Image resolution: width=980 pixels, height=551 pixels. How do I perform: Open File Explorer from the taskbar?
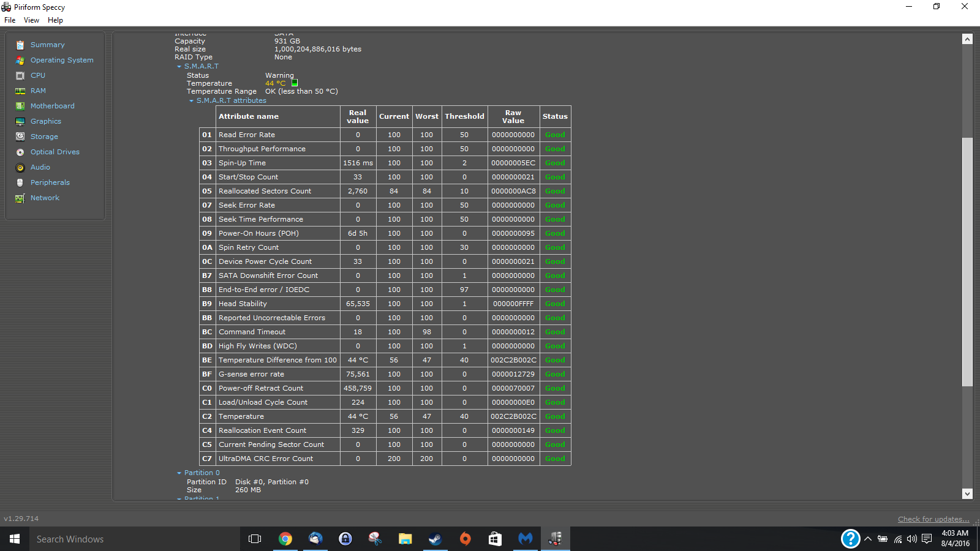click(405, 539)
